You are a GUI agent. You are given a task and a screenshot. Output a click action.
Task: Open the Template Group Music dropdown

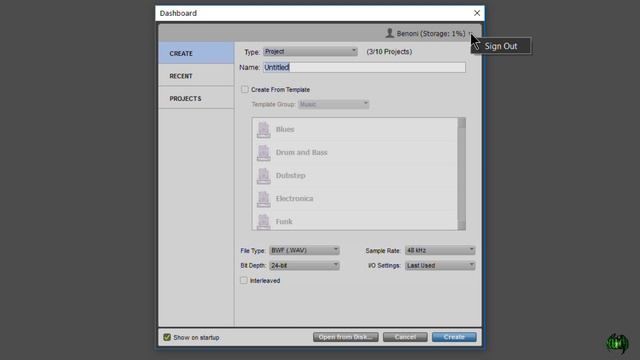(x=333, y=104)
